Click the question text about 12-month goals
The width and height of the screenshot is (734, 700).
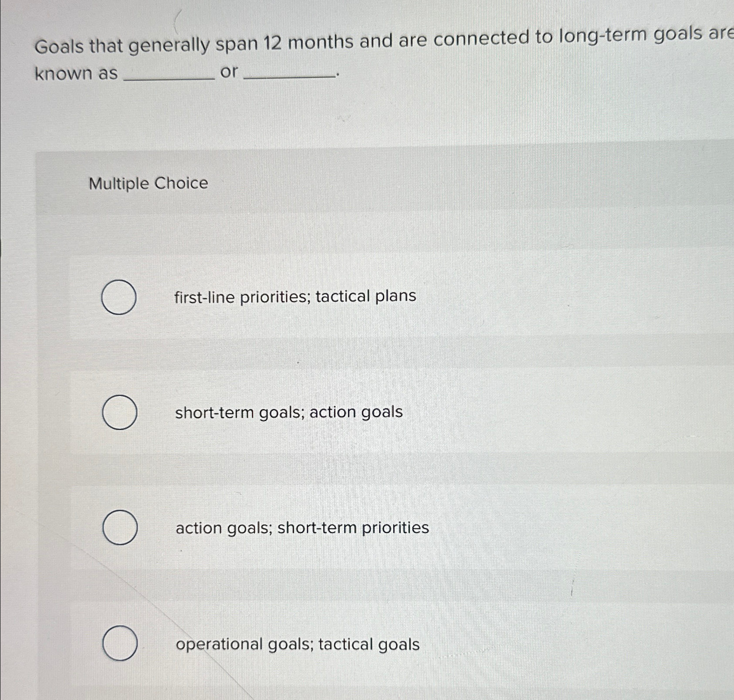[348, 41]
